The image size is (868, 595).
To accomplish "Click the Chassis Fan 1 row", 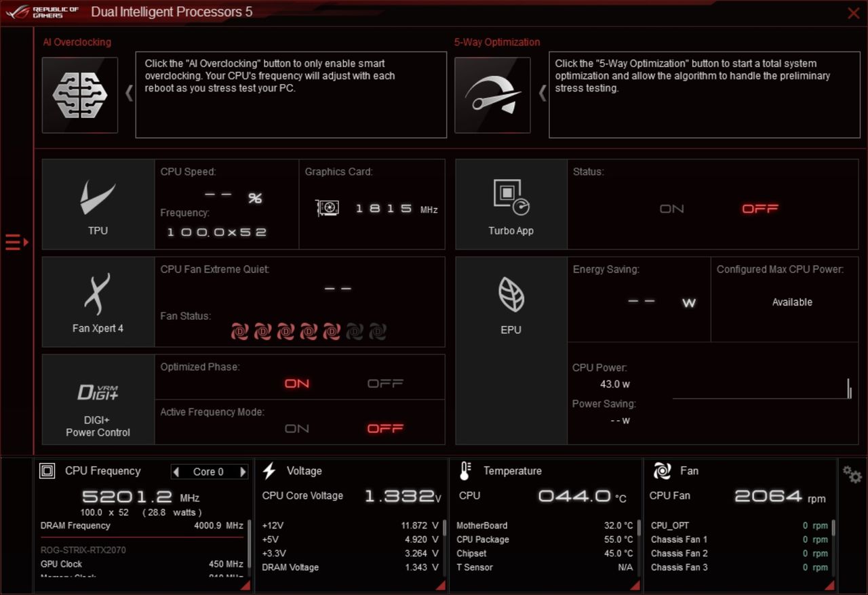I will tap(739, 540).
